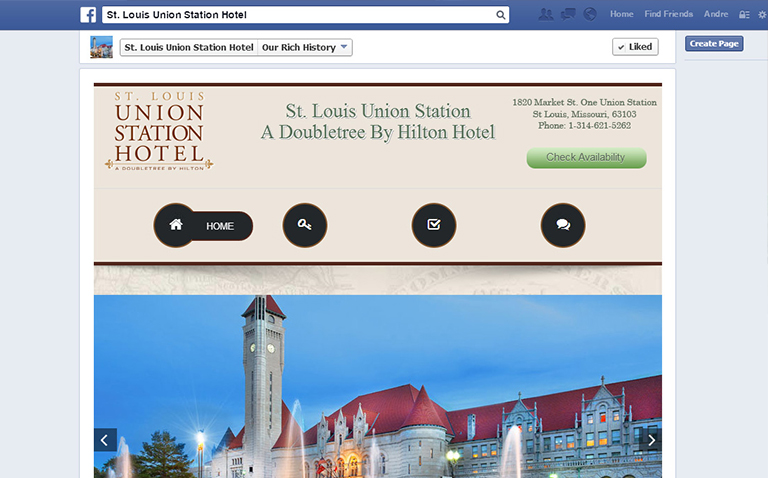This screenshot has width=768, height=478.
Task: Open St. Louis Union Station Hotel page tab
Action: 189,48
